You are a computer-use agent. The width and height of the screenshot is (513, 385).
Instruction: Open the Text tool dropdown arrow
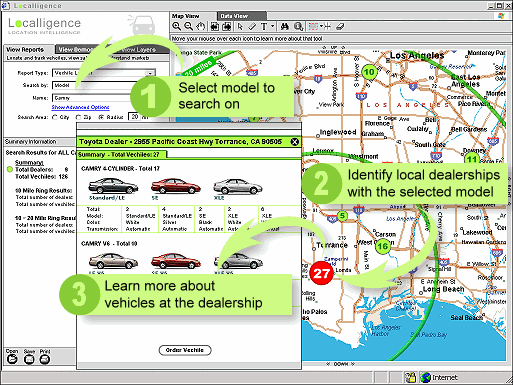pos(272,26)
